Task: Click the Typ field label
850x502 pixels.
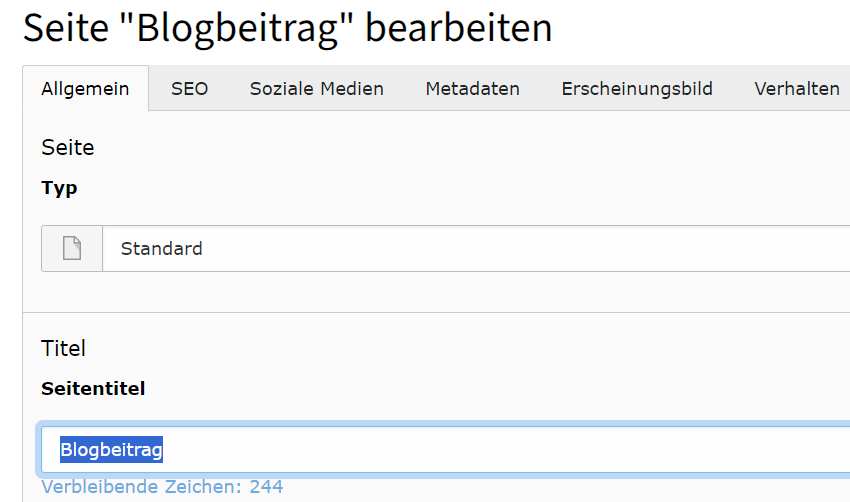Action: [59, 189]
